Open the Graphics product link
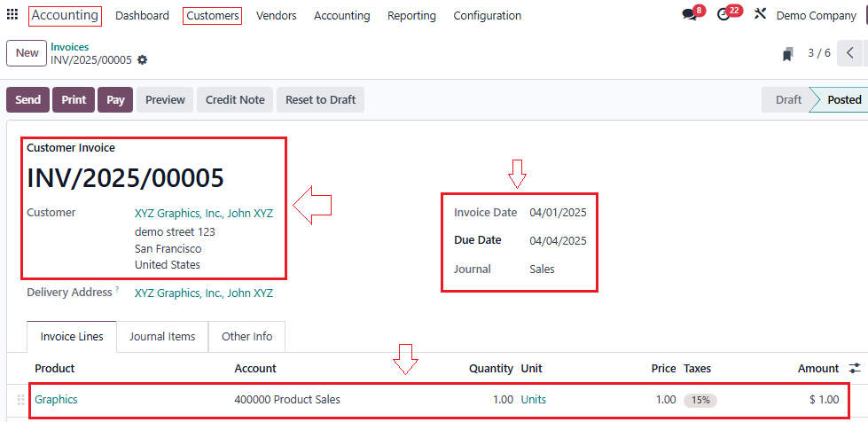868x422 pixels. 56,400
